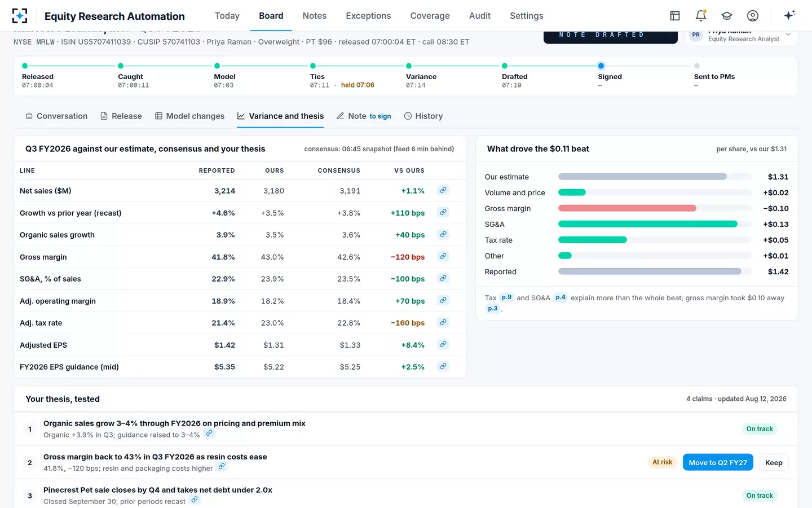Open source link for Organic sales growth row
Image resolution: width=812 pixels, height=508 pixels.
pyautogui.click(x=443, y=234)
